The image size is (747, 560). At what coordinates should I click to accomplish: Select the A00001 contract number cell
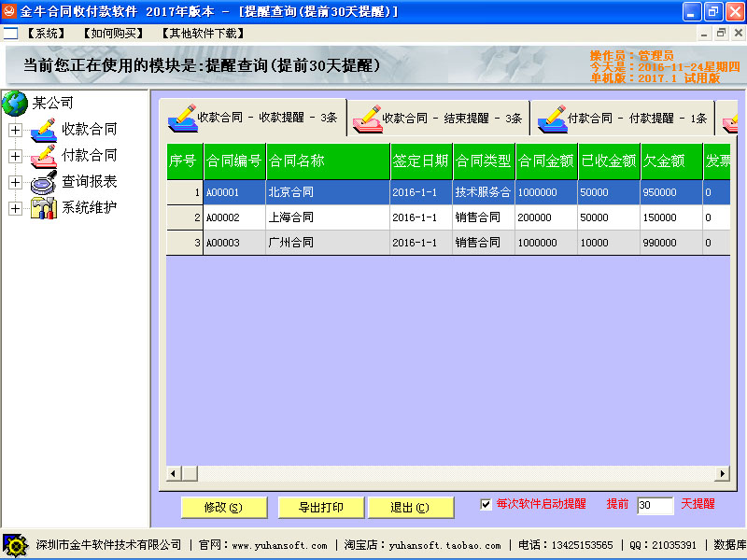tap(235, 192)
